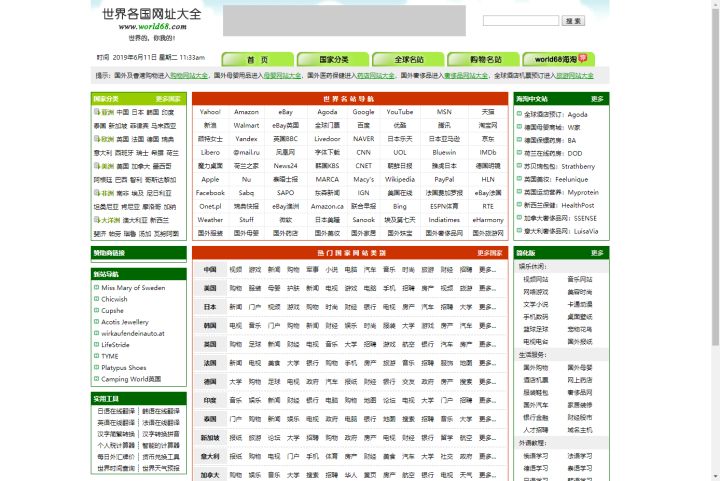The image size is (720, 481).
Task: Click the 欧洲 folder icon
Action: [97, 139]
